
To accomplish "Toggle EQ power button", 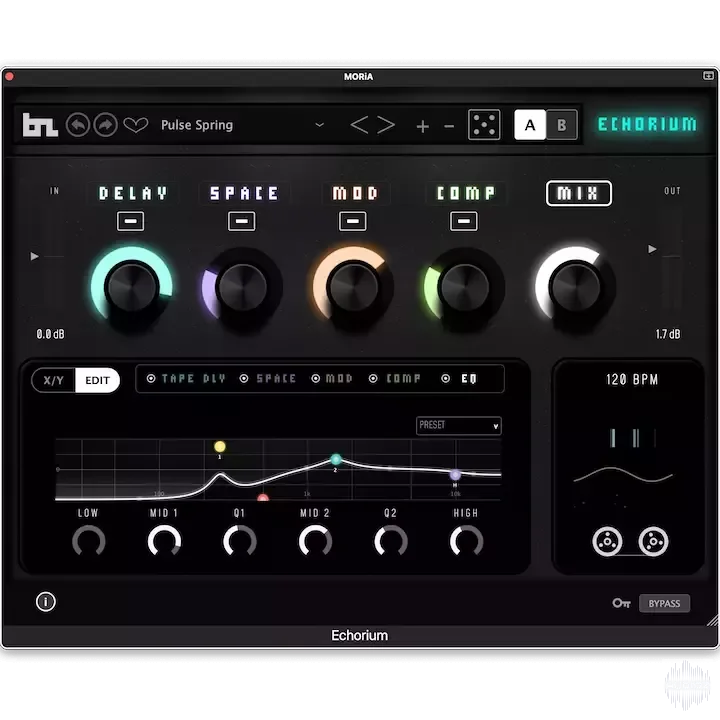I will click(445, 378).
